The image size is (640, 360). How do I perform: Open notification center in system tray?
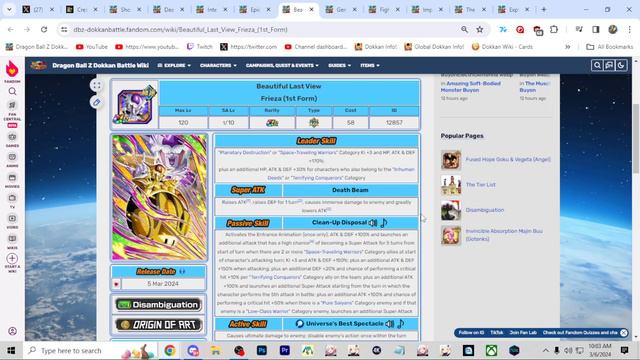[x=624, y=350]
